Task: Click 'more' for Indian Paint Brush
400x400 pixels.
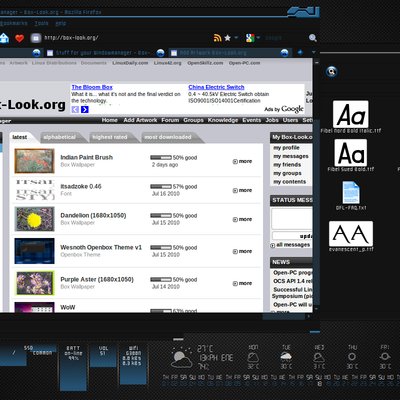Action: [242, 161]
